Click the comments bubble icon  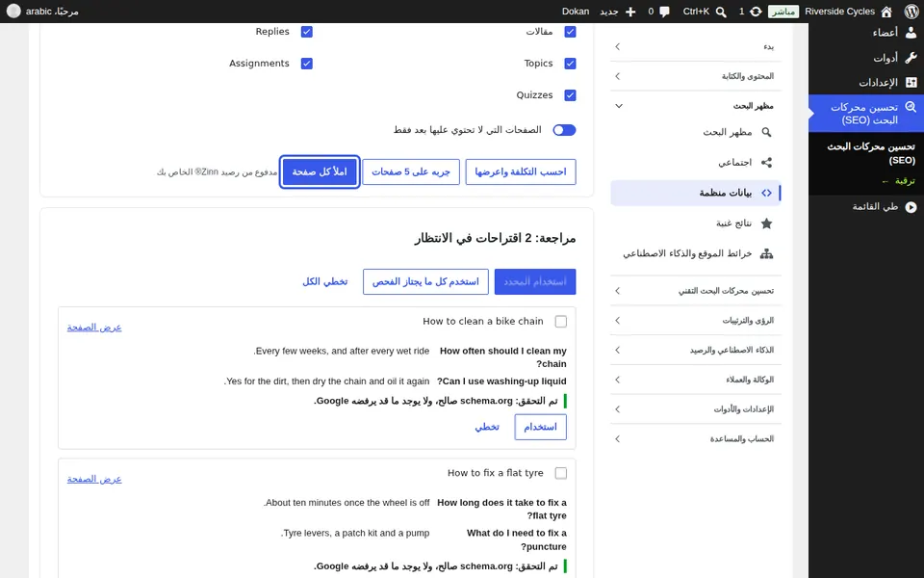(665, 12)
